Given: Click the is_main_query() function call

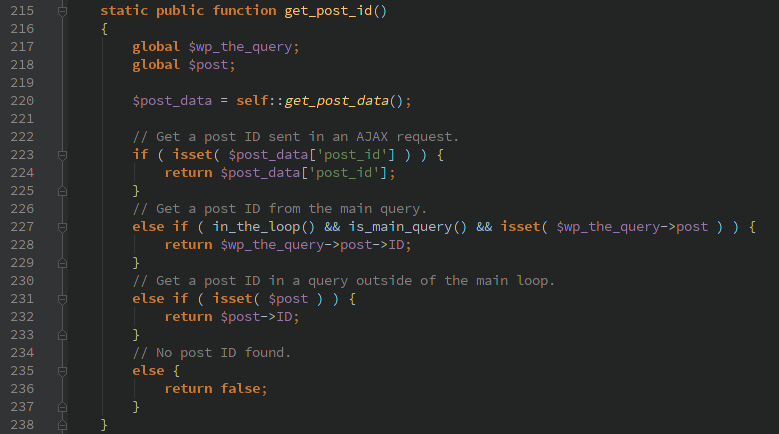Looking at the screenshot, I should 407,227.
